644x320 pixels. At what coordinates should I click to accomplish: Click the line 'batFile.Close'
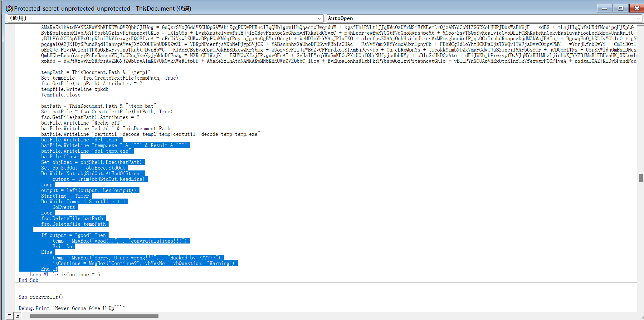(x=59, y=156)
